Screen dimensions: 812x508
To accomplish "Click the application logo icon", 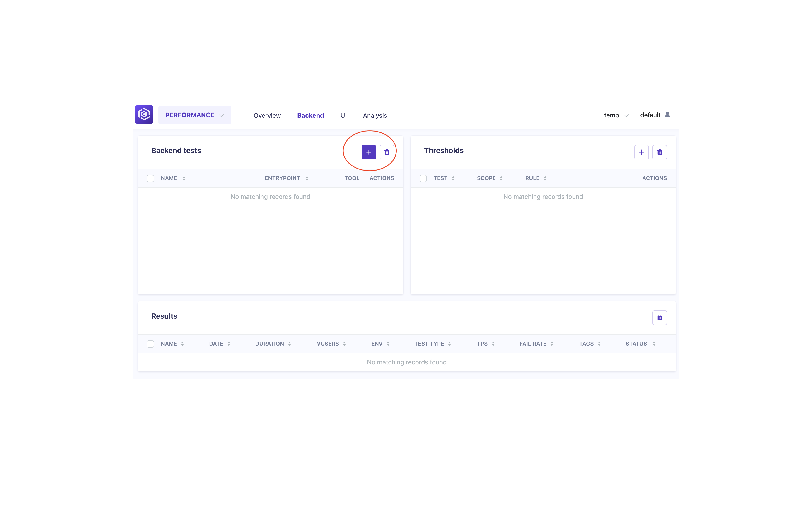I will [144, 115].
